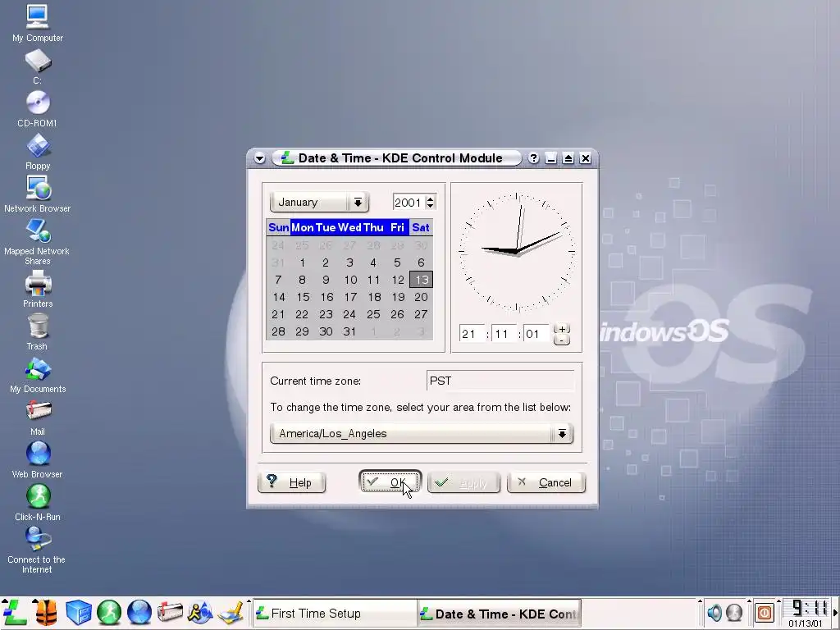Select day 11 in the calendar
Viewport: 840px width, 630px height.
[373, 280]
